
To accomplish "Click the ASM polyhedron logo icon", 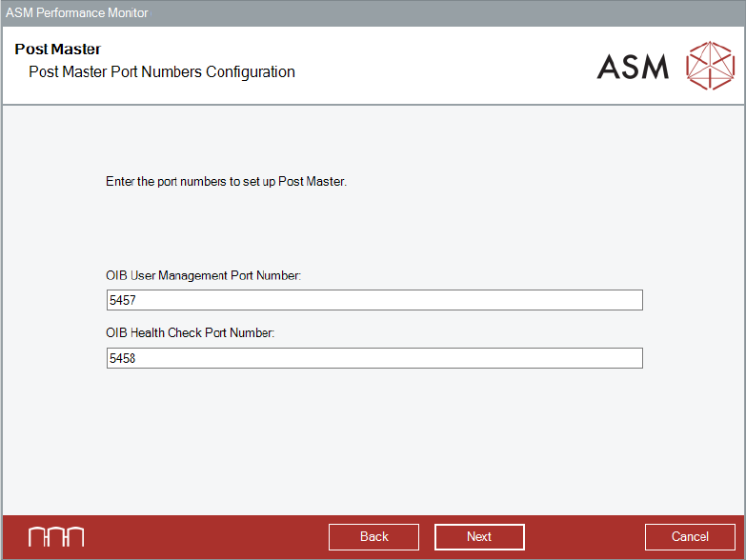I will [710, 66].
